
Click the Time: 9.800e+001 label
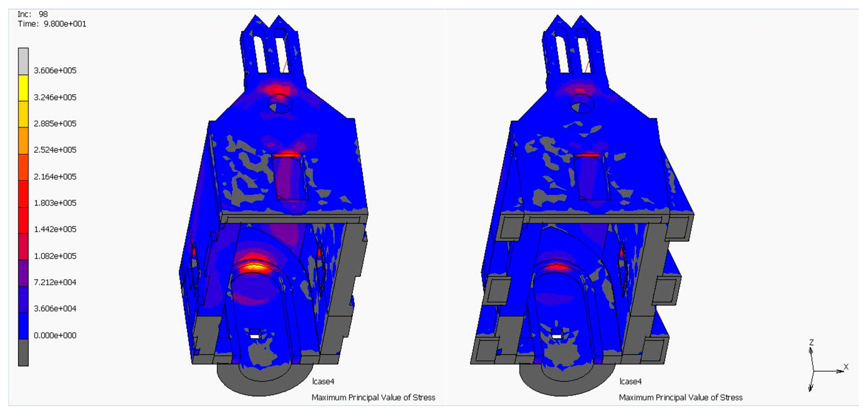(x=52, y=24)
